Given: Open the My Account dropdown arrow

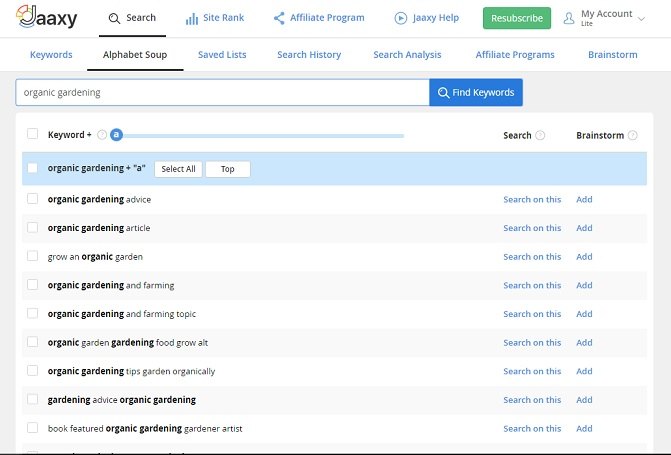Looking at the screenshot, I should (x=641, y=19).
